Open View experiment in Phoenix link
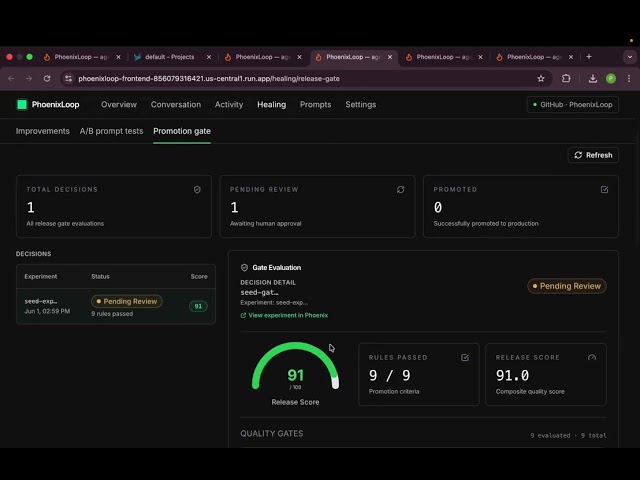Viewport: 640px width, 480px height. 284,315
